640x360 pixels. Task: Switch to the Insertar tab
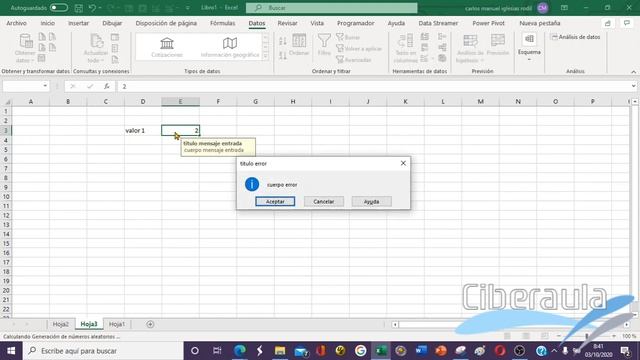pos(78,23)
